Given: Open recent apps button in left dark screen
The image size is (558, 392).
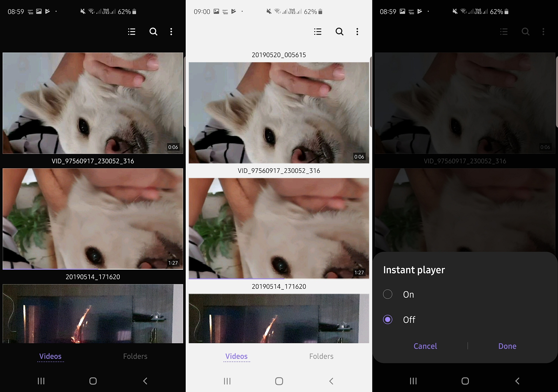Looking at the screenshot, I should 41,381.
